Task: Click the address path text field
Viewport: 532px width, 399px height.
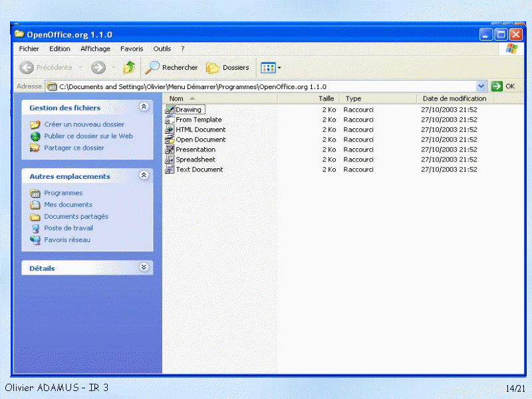Action: 267,86
